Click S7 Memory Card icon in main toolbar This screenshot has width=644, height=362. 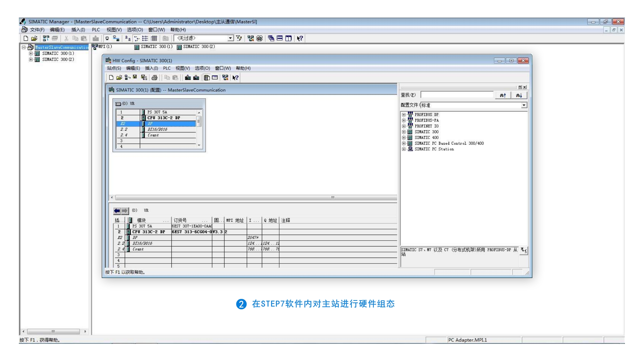click(x=55, y=38)
